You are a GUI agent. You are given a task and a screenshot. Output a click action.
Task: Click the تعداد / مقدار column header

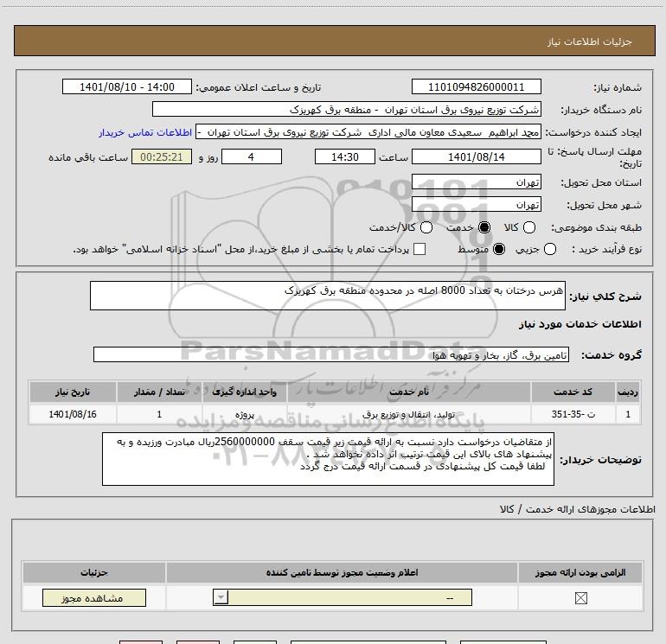pyautogui.click(x=159, y=392)
